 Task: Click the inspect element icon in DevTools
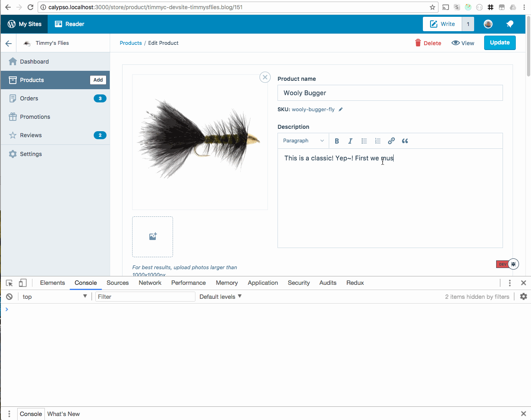point(9,283)
